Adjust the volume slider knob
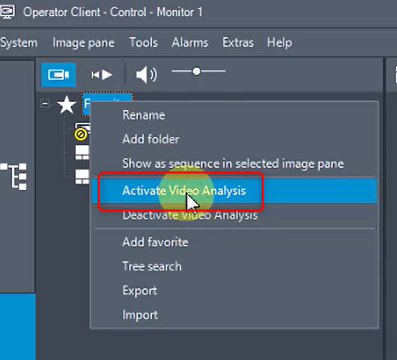This screenshot has height=360, width=397. tap(196, 71)
